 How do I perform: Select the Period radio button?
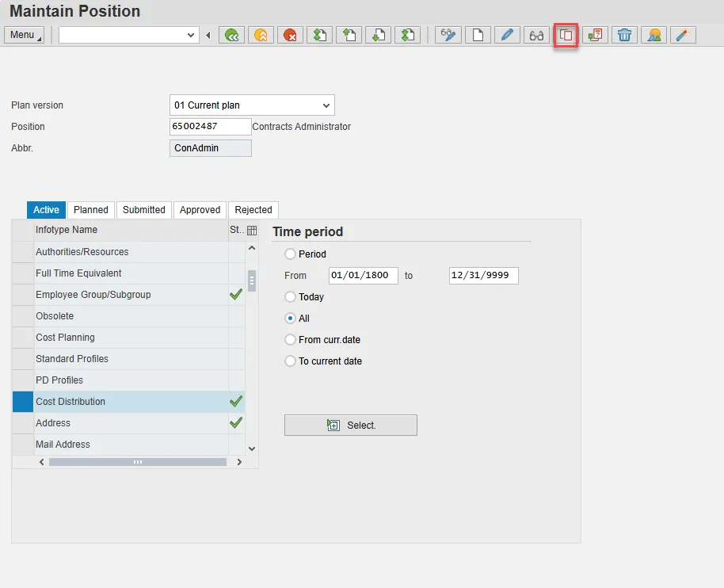tap(291, 254)
